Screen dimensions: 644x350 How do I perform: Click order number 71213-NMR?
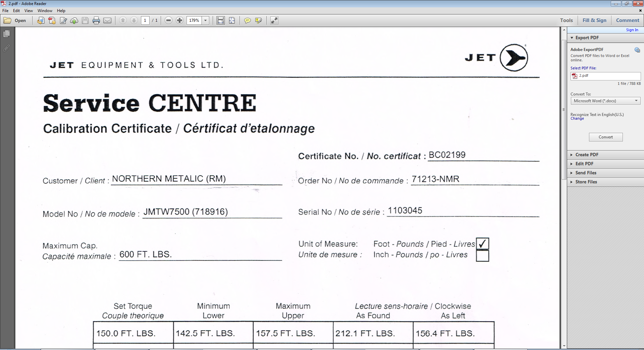[435, 179]
